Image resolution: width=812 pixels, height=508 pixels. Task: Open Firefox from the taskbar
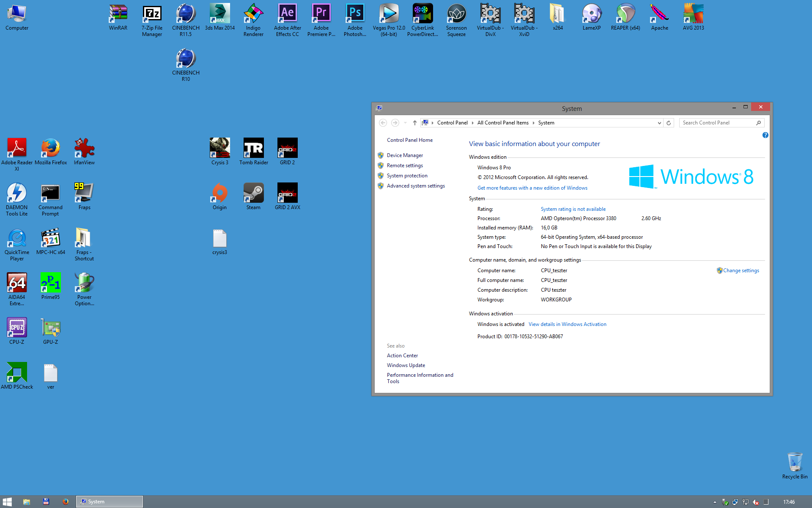[x=66, y=502]
